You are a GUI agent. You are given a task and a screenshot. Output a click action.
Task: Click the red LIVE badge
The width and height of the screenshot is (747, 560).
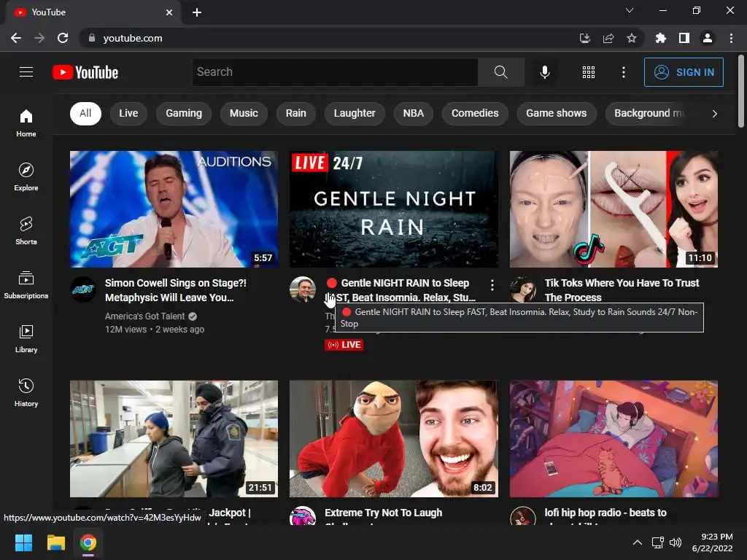coord(344,345)
